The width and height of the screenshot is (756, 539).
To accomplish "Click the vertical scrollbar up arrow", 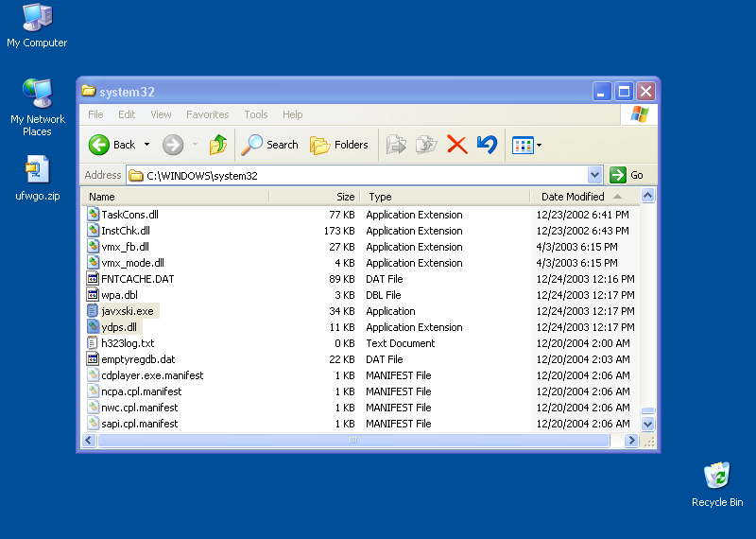I will pos(647,196).
